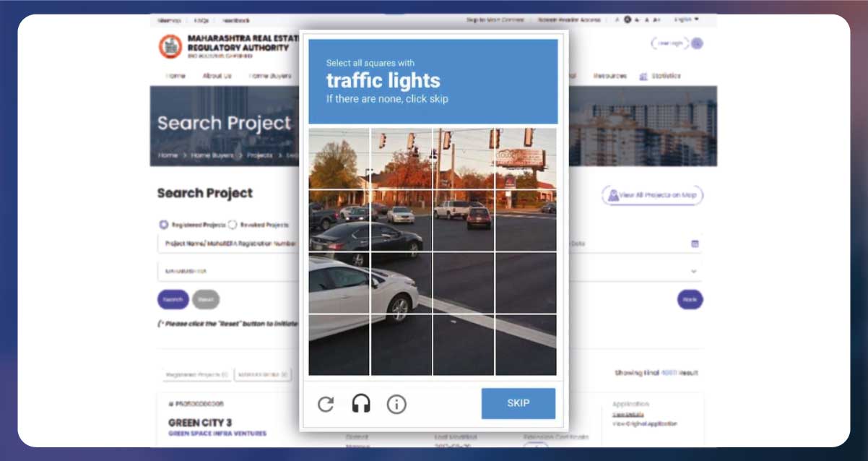Open the Resources navigation item
The width and height of the screenshot is (868, 461).
click(x=610, y=75)
